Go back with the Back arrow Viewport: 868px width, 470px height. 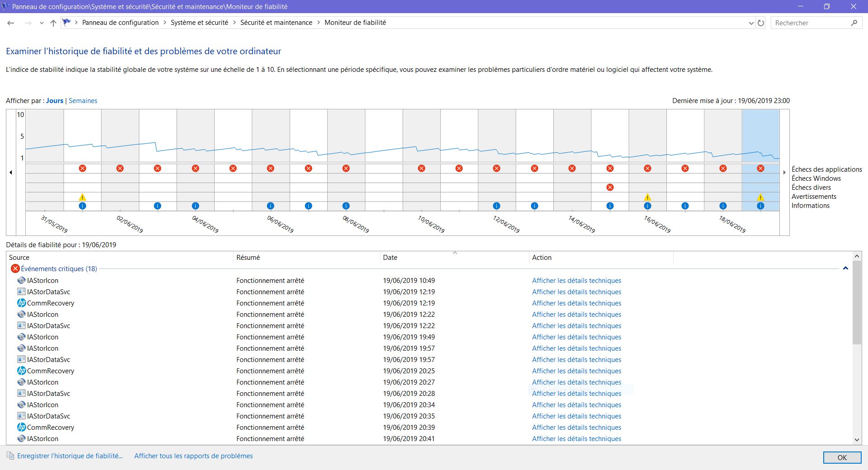[11, 23]
